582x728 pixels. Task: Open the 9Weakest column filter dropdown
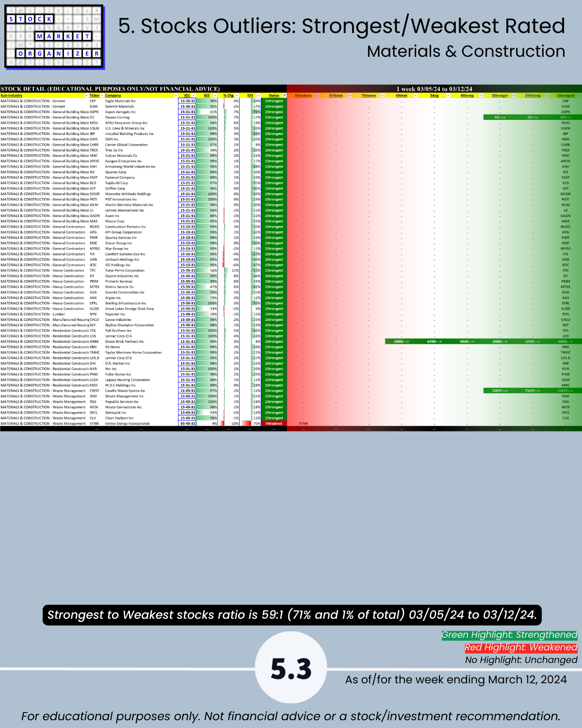click(317, 96)
